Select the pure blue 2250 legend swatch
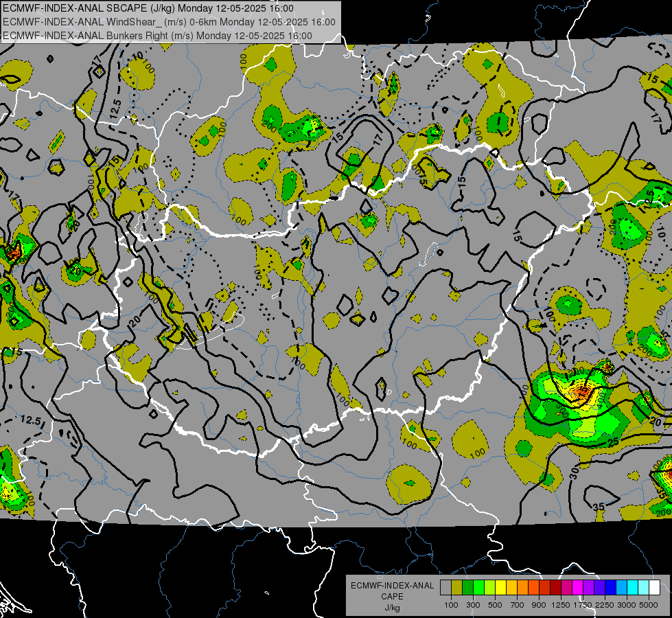 [x=610, y=588]
